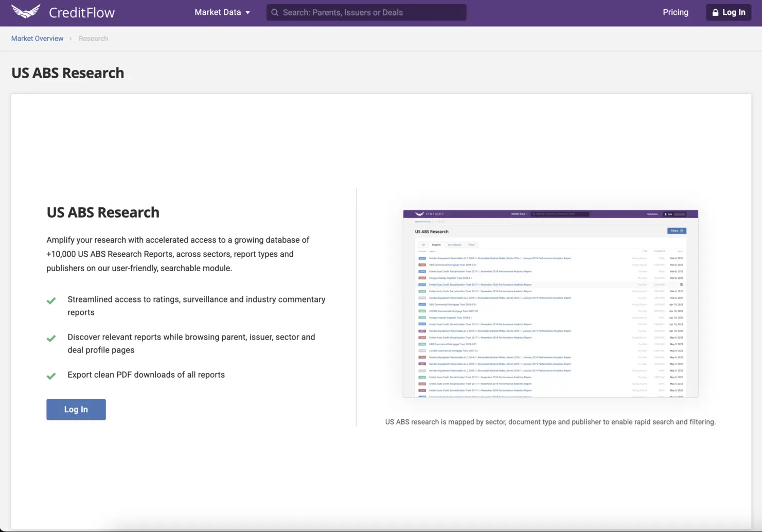Click the Filters button inside the preview image

[x=676, y=231]
